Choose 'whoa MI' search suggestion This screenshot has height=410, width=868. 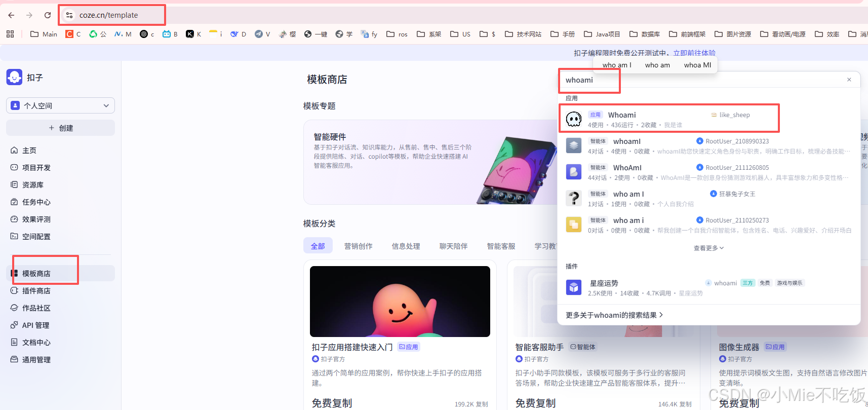click(x=697, y=65)
